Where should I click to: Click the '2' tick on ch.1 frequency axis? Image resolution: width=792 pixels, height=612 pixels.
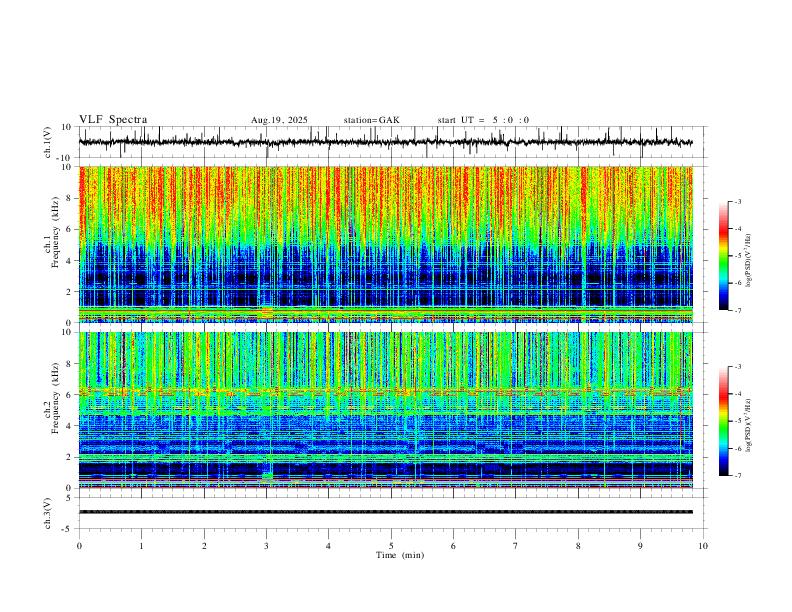(x=70, y=291)
